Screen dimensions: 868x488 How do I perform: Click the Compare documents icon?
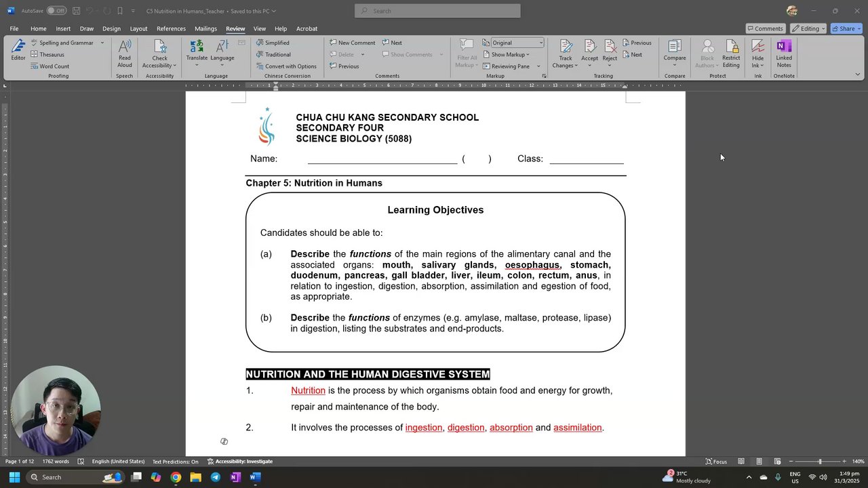point(675,46)
